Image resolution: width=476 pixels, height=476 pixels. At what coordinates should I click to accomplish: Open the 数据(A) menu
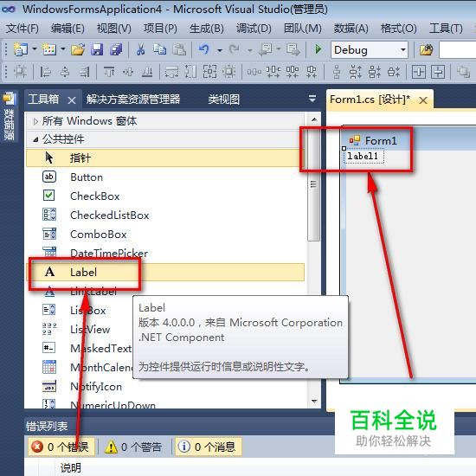(351, 29)
